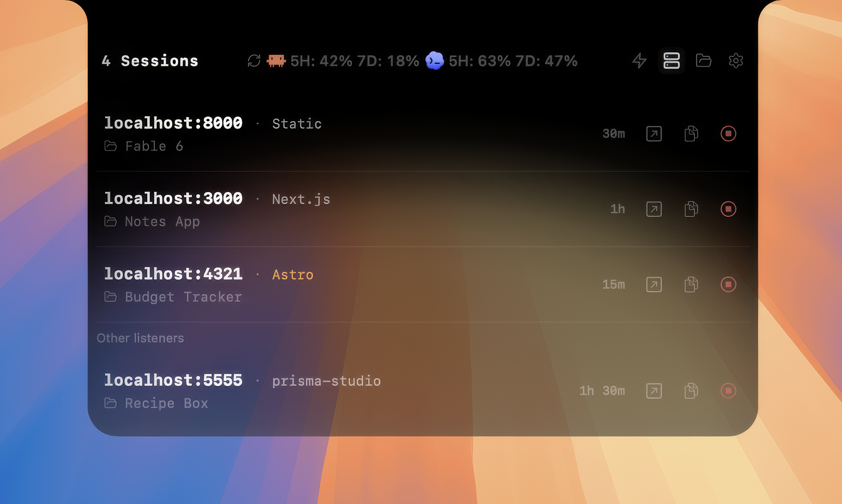The image size is (842, 504).
Task: Open localhost:3000 in browser
Action: click(x=654, y=209)
